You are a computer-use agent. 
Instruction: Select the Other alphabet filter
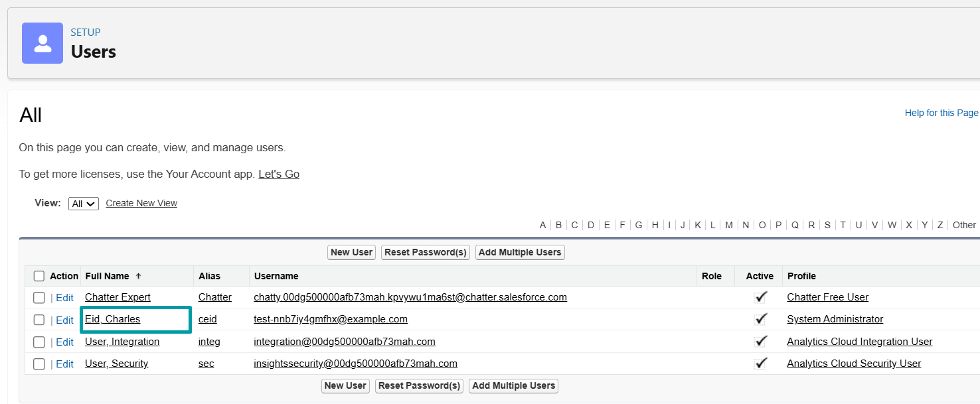(x=964, y=225)
